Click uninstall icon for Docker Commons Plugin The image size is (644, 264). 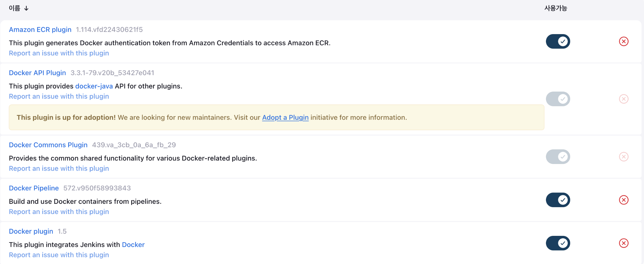click(x=623, y=157)
